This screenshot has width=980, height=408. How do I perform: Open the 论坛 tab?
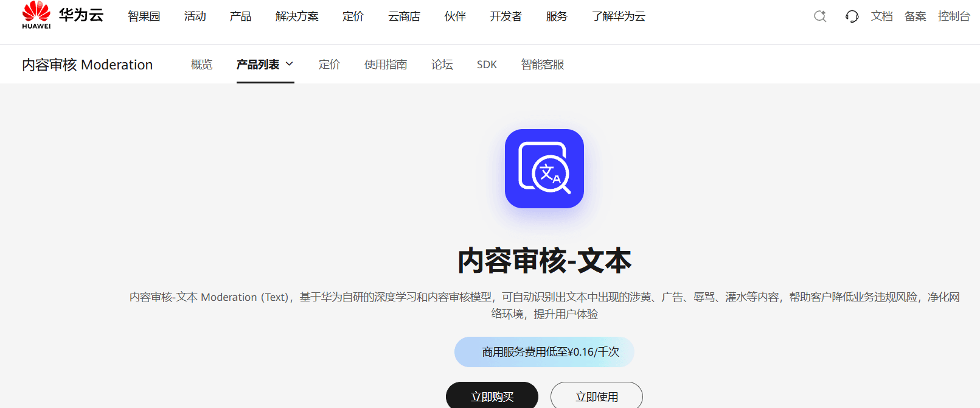pos(442,65)
